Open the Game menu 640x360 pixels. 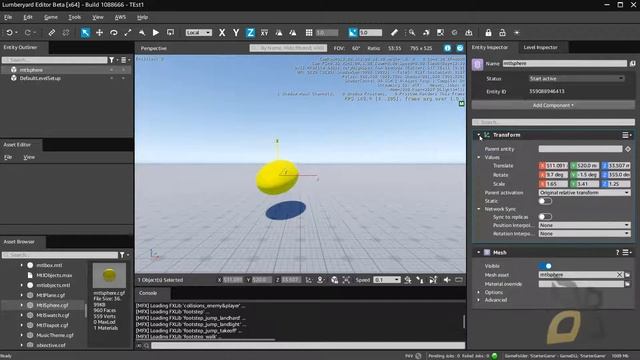point(51,17)
